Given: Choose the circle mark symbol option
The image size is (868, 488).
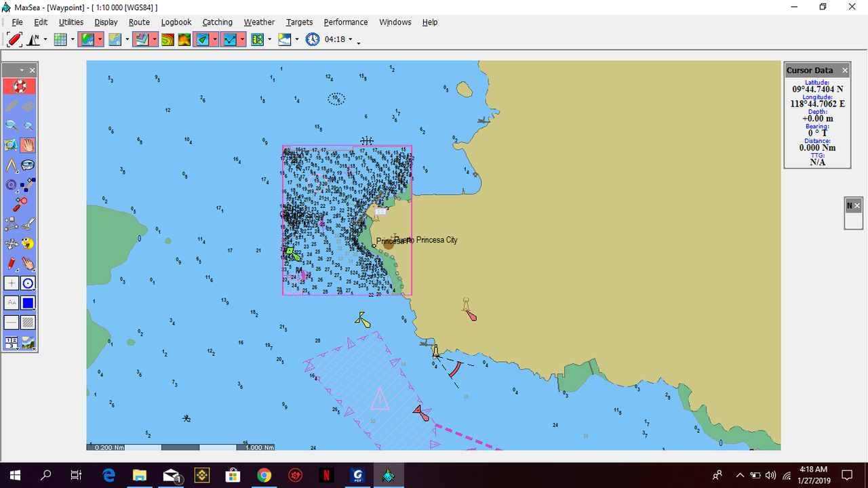Looking at the screenshot, I should coord(28,283).
